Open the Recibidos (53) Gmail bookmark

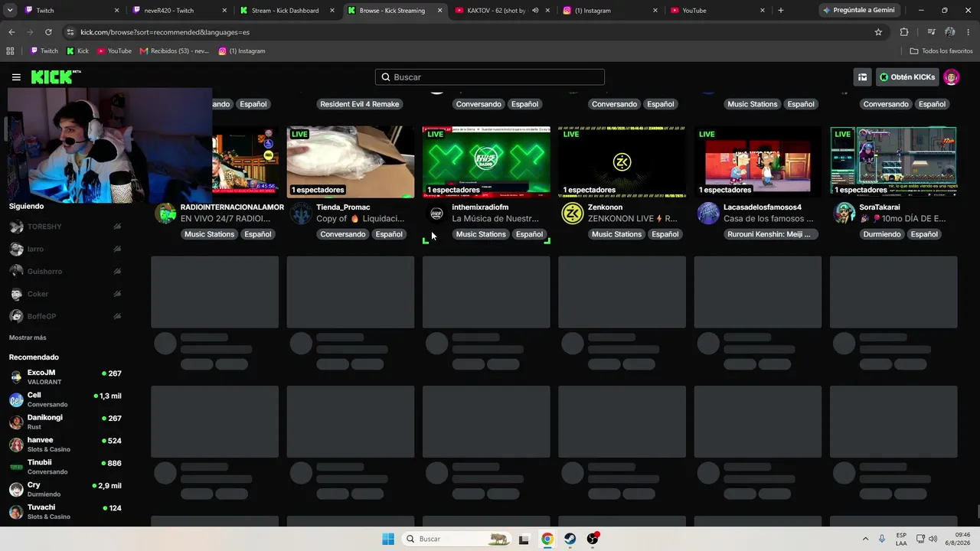(x=173, y=51)
